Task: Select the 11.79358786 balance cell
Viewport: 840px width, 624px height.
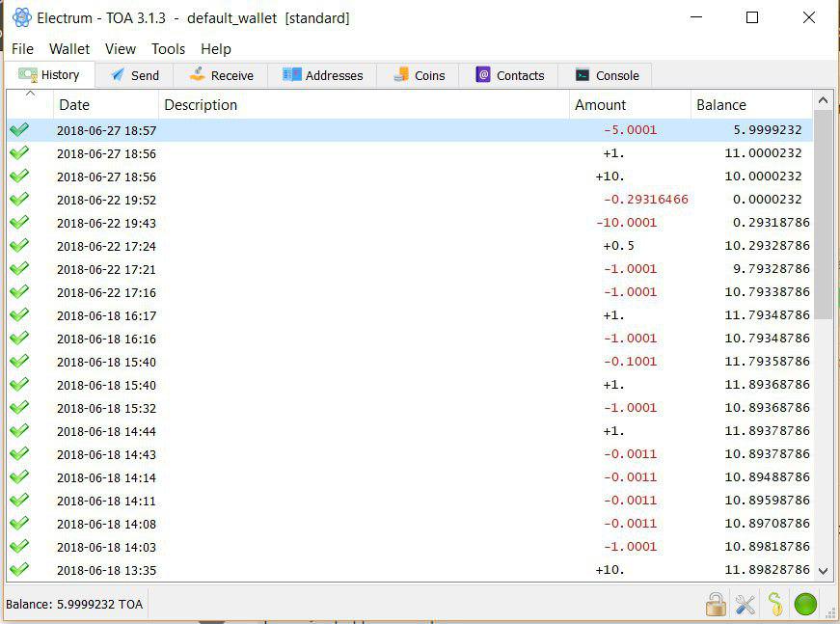Action: click(x=767, y=361)
